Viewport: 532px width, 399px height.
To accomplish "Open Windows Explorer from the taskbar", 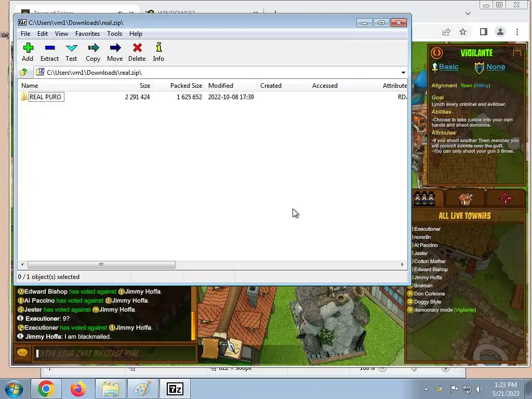I will pos(111,389).
